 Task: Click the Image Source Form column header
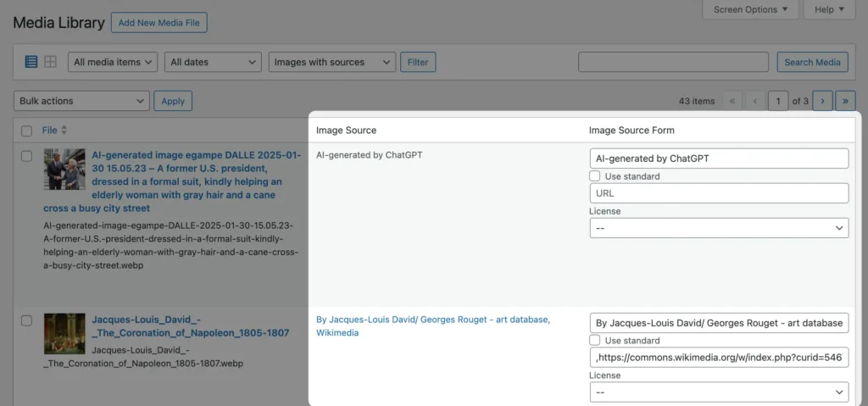[x=632, y=131]
